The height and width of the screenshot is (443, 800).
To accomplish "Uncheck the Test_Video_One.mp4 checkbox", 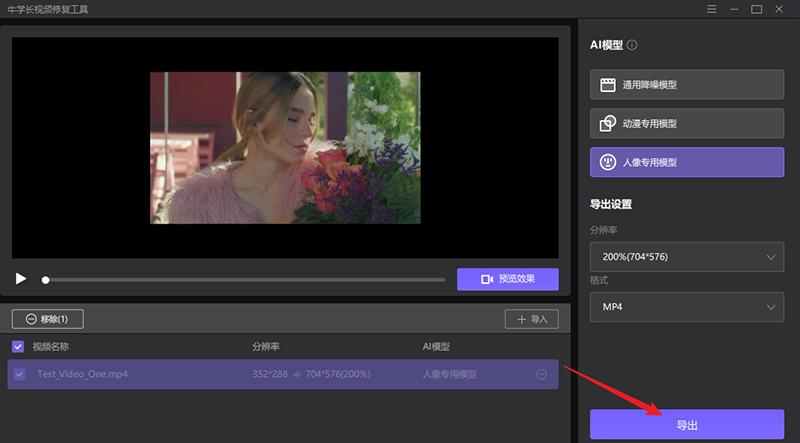I will click(18, 374).
